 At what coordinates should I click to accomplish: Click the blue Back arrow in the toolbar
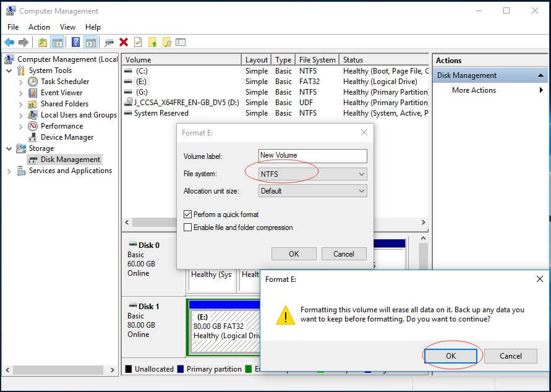[9, 43]
